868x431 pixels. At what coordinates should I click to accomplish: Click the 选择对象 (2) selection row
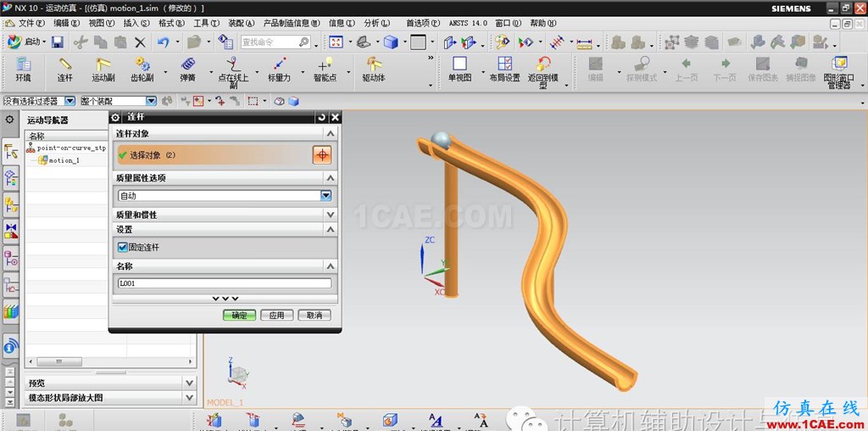(214, 155)
